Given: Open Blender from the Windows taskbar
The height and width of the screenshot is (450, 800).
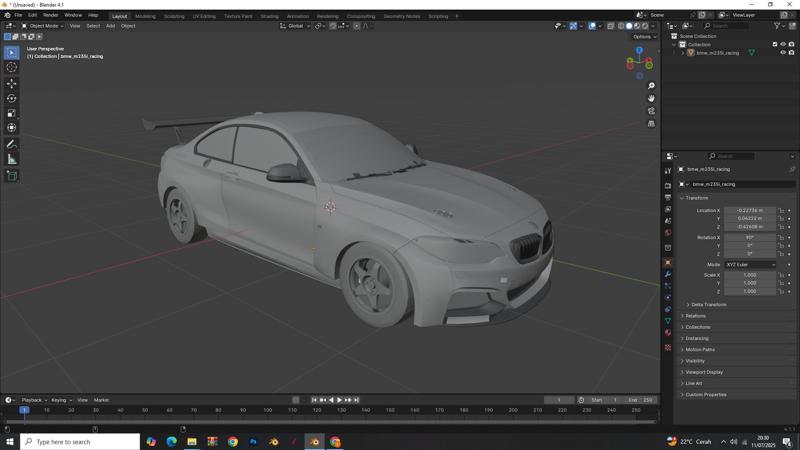Looking at the screenshot, I should point(315,442).
